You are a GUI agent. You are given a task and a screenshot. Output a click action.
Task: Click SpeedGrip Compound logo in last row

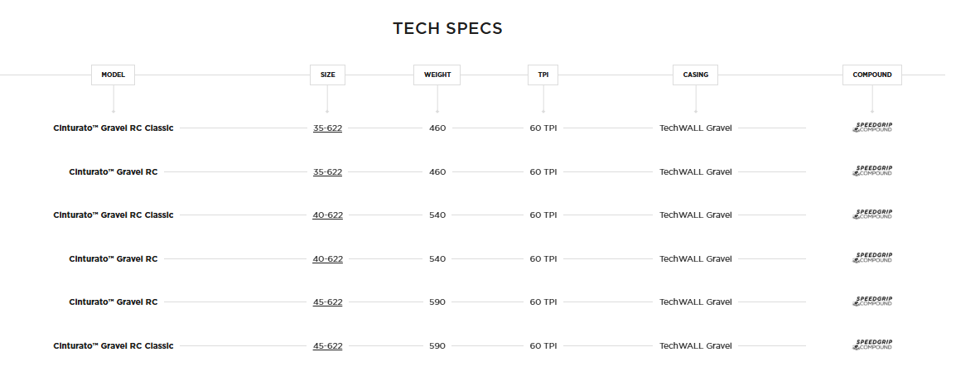click(872, 345)
